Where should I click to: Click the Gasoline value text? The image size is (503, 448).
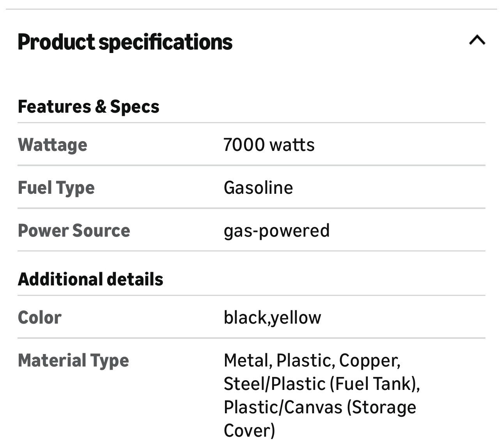pyautogui.click(x=258, y=188)
